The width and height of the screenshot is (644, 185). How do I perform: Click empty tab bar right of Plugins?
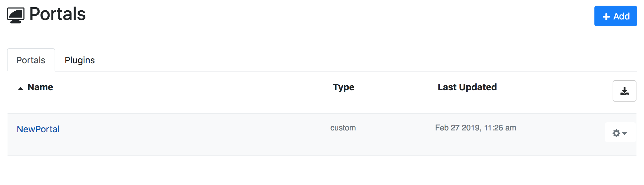[x=314, y=60]
